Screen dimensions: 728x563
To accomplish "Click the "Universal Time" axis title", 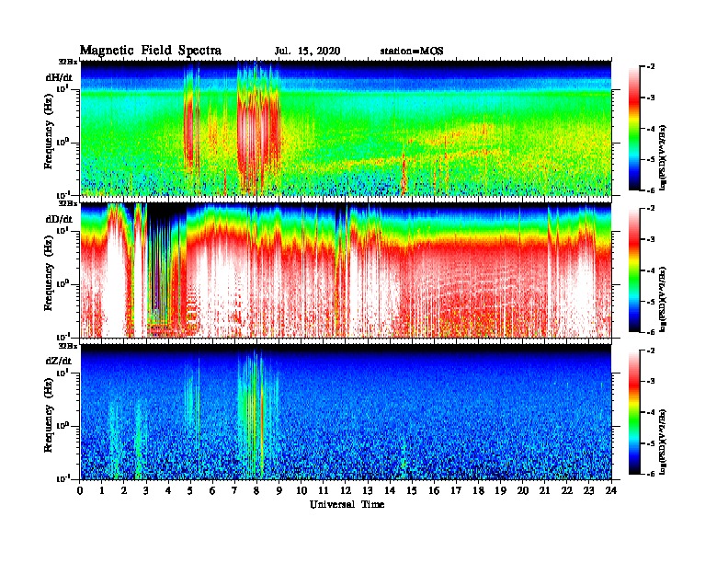I will tap(347, 504).
